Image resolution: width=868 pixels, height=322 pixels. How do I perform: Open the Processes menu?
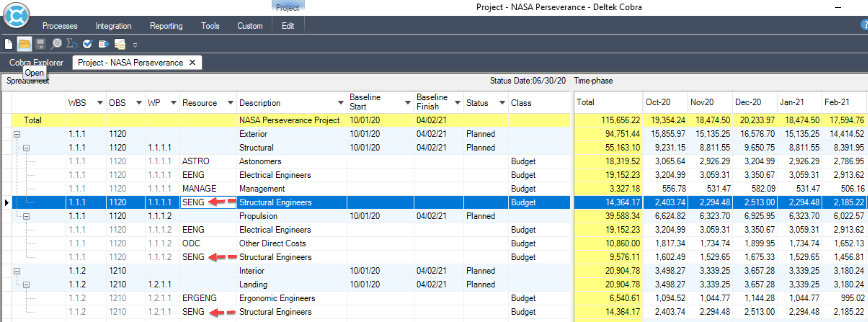tap(60, 26)
